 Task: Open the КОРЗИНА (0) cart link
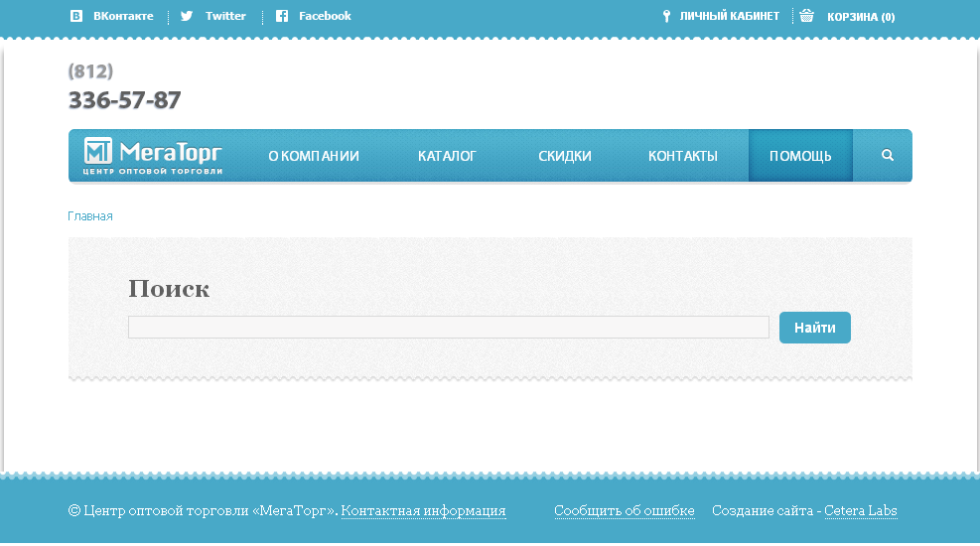[x=860, y=17]
